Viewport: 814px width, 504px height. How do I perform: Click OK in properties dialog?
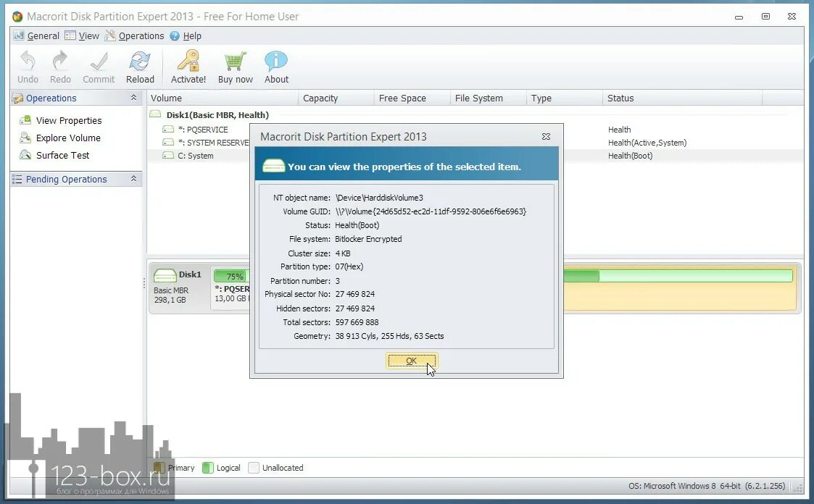(411, 361)
